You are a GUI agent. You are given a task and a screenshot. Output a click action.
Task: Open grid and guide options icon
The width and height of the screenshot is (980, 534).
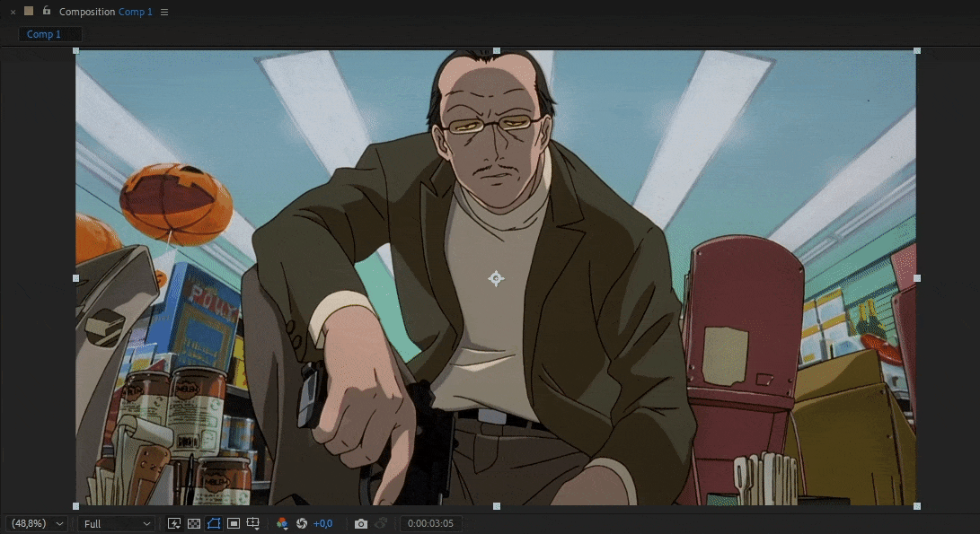(x=253, y=523)
